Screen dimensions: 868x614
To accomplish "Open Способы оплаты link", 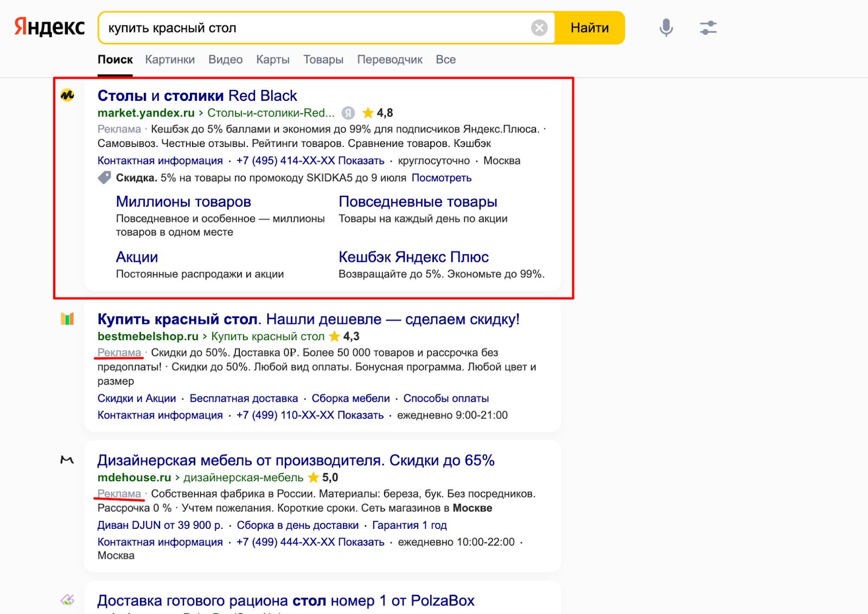I will 446,398.
